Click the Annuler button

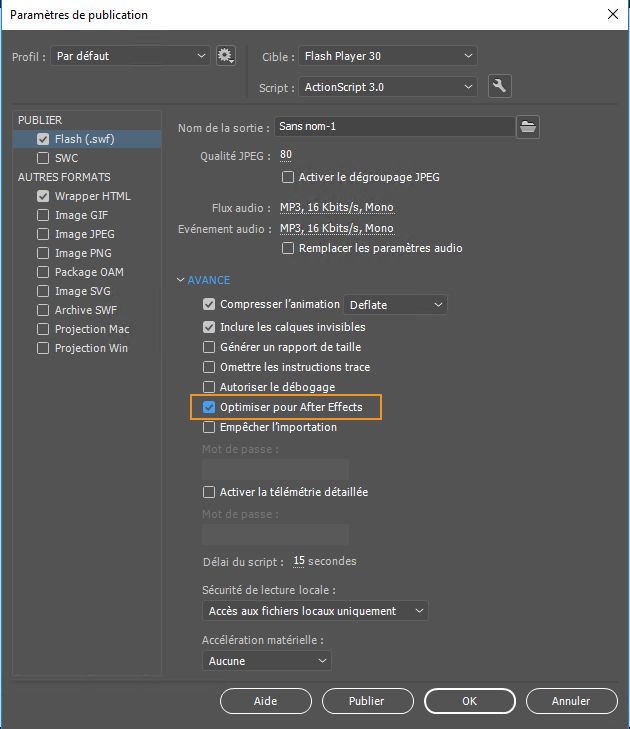570,701
